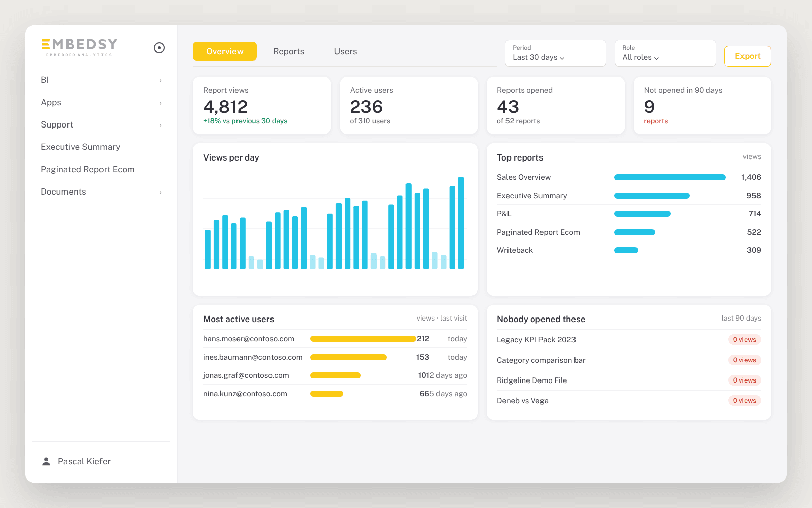Click the Nobody opened these heading
This screenshot has width=812, height=508.
tap(541, 319)
